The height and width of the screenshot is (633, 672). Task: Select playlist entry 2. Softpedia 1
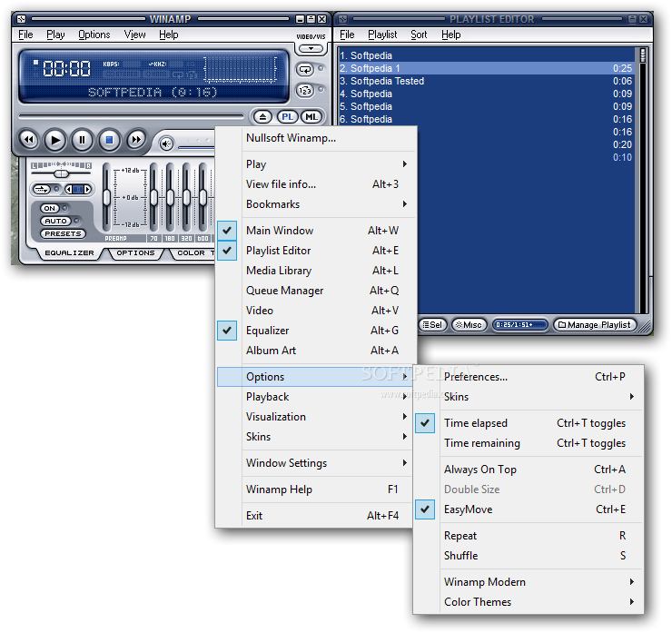click(x=486, y=68)
